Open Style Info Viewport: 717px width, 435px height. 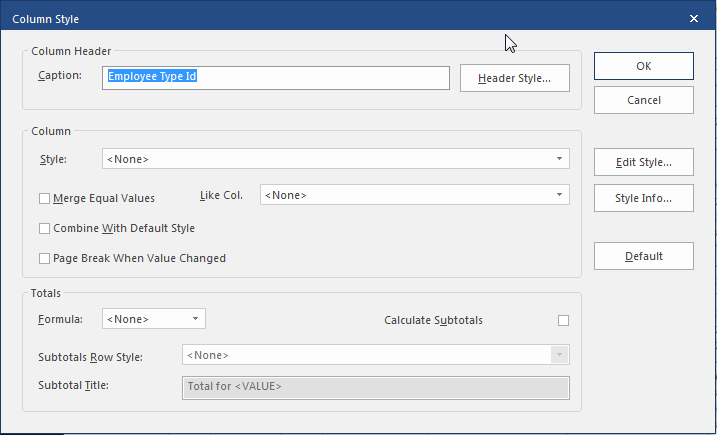(643, 198)
